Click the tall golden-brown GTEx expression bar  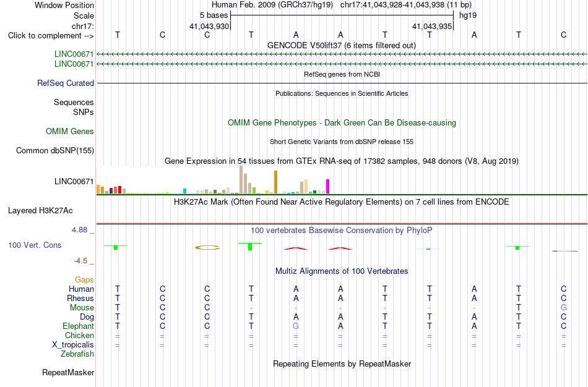(275, 182)
